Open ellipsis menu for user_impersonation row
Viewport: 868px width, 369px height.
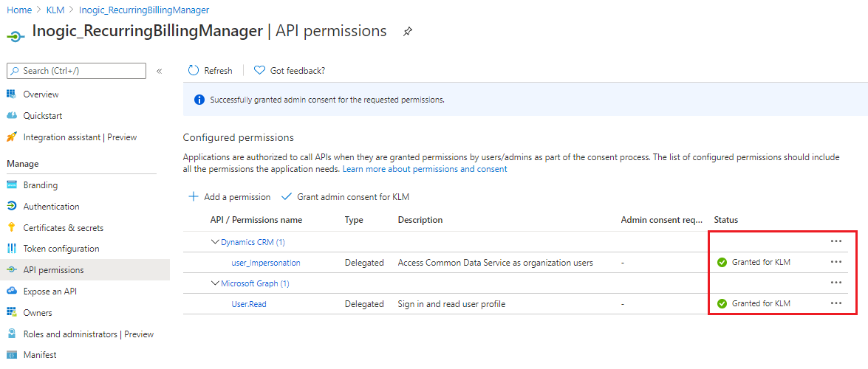pyautogui.click(x=836, y=262)
